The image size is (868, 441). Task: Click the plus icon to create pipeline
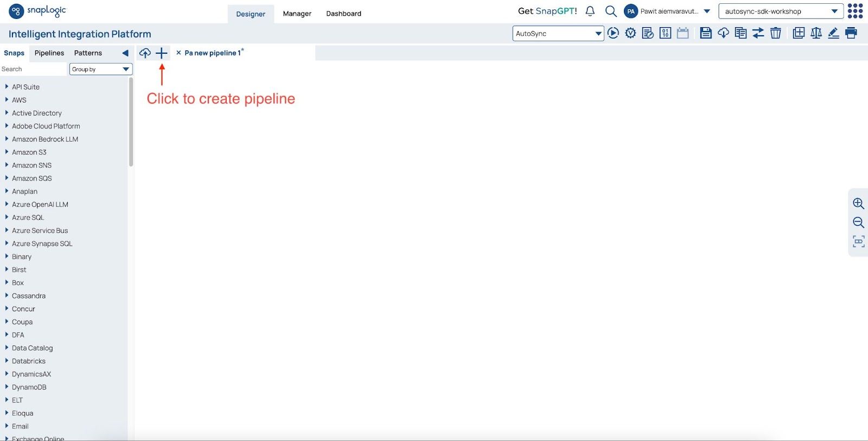[162, 53]
